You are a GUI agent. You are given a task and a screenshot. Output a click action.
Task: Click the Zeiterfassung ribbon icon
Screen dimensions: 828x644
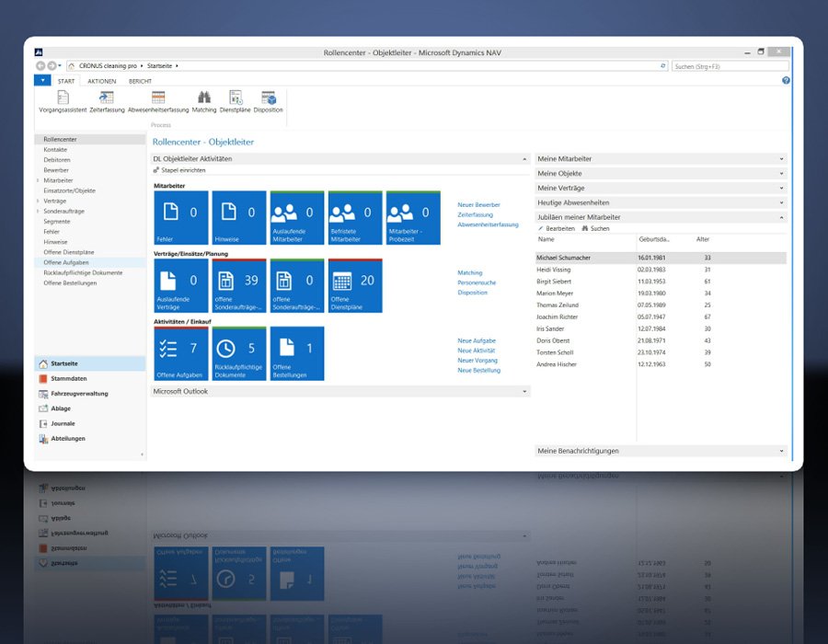click(107, 98)
